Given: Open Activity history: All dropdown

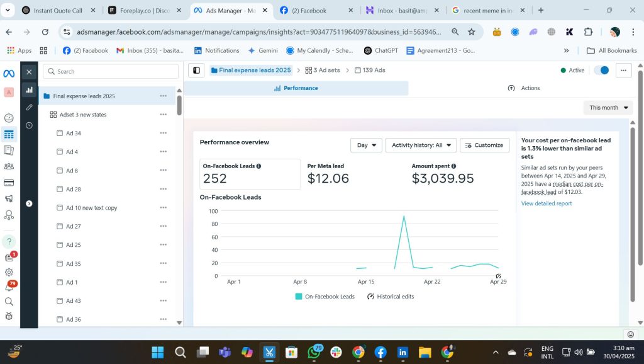Looking at the screenshot, I should [420, 145].
